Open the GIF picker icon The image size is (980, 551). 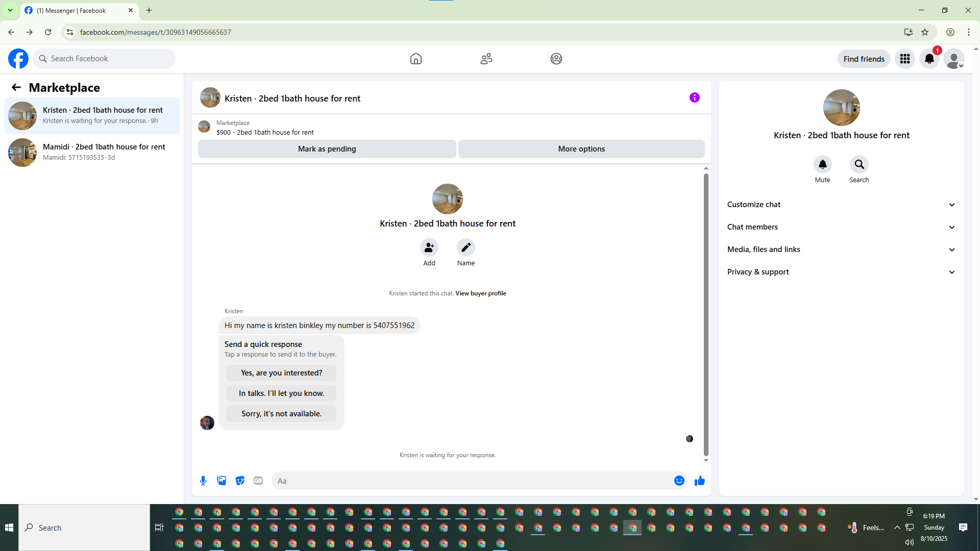[x=258, y=481]
